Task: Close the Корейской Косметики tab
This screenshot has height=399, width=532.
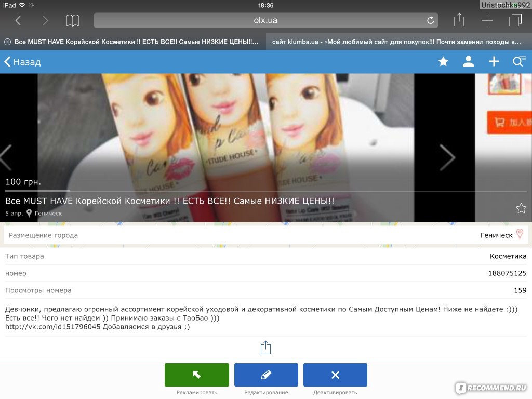Action: [7, 42]
